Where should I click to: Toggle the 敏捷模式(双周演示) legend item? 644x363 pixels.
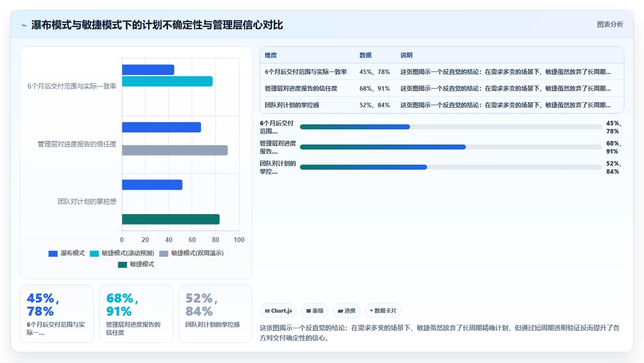191,253
